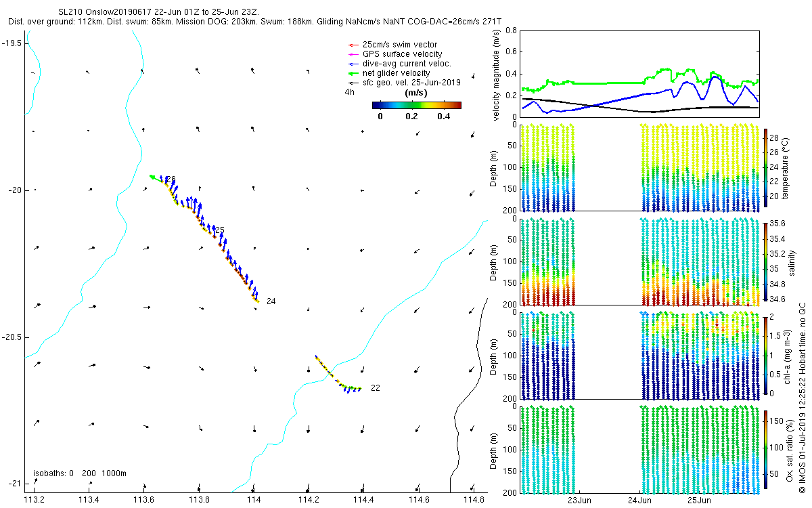Click the oxygen saturation depth profile plot
This screenshot has width=812, height=508.
point(639,449)
